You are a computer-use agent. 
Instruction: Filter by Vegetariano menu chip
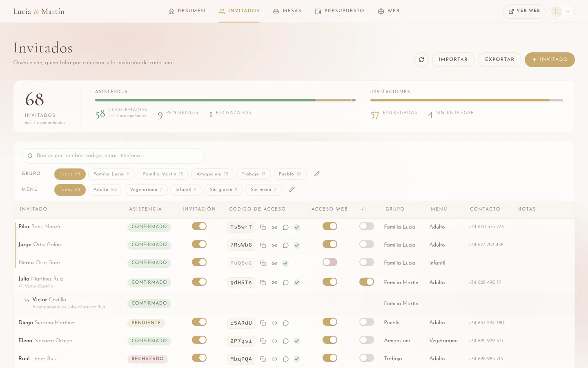coord(146,190)
